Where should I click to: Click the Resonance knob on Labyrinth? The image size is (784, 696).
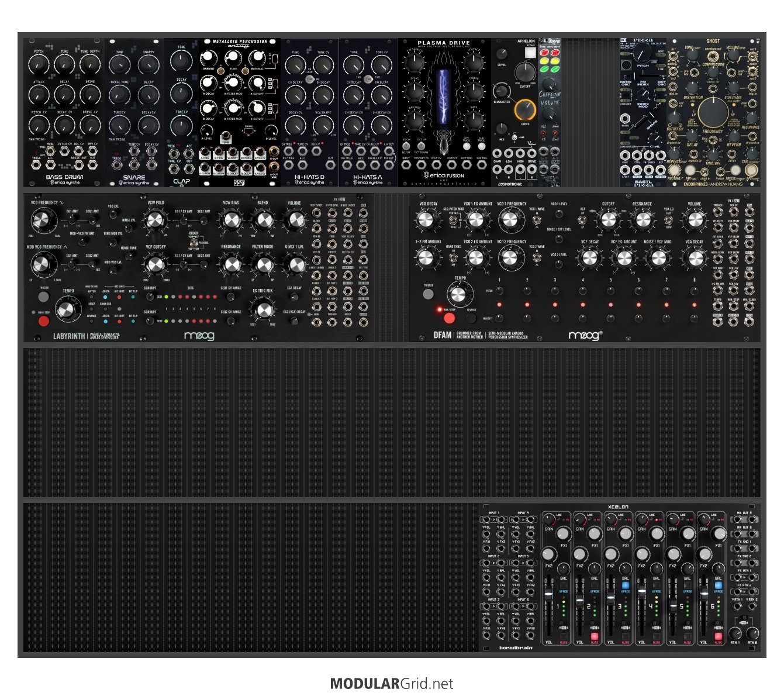(232, 264)
